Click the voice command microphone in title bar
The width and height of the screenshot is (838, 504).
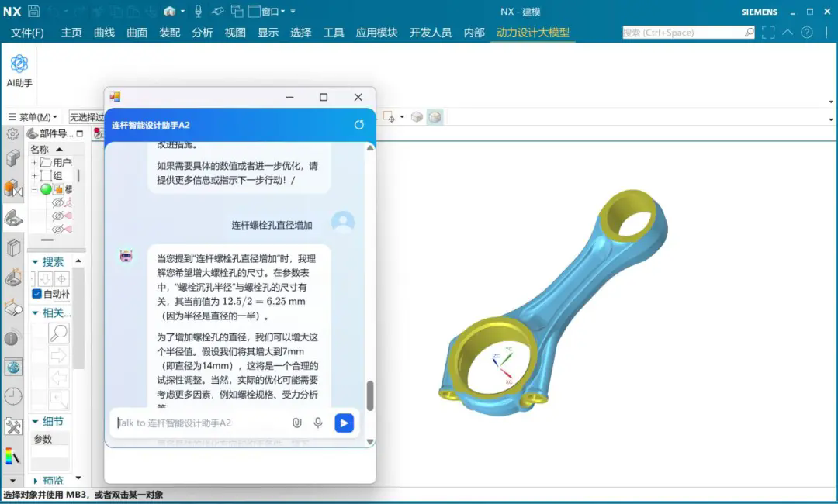pyautogui.click(x=198, y=12)
